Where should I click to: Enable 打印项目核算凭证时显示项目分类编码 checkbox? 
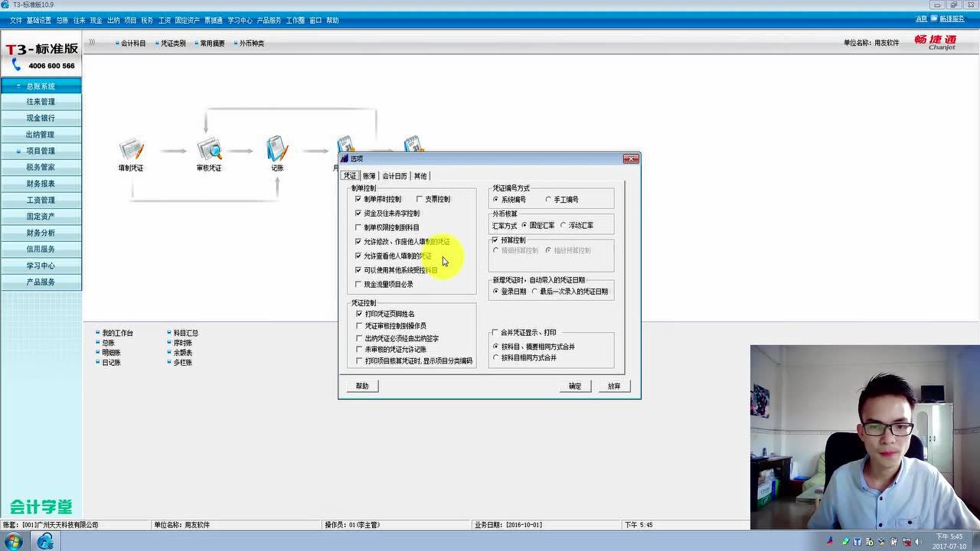point(359,360)
